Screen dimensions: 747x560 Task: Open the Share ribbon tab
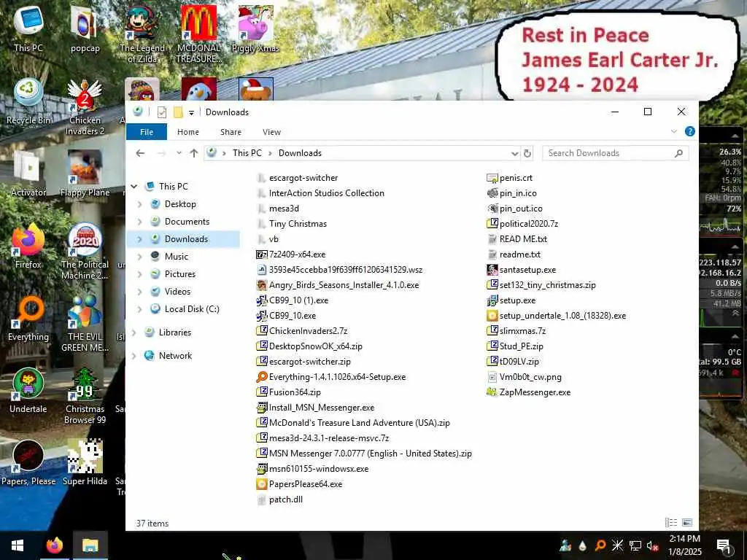tap(231, 132)
